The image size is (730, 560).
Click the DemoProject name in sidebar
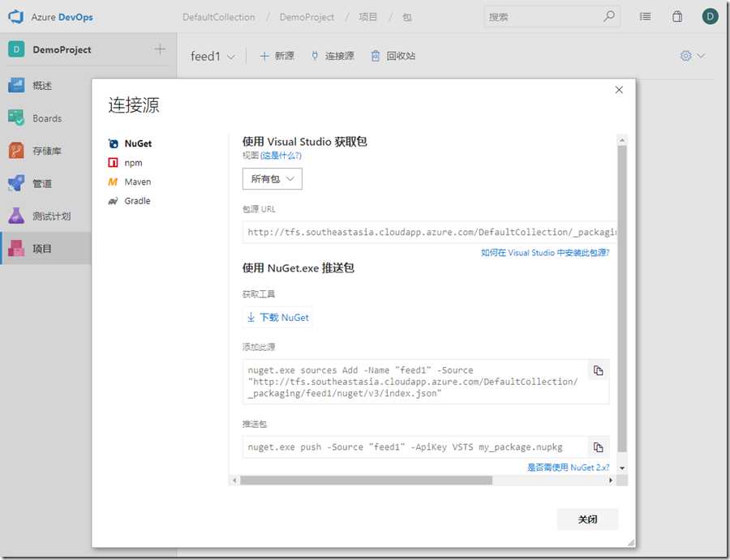[62, 49]
